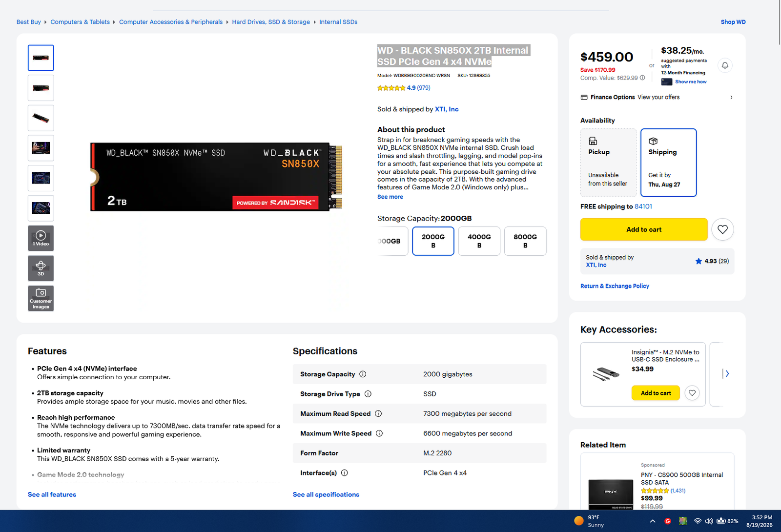Show info for Storage Drive Type
Viewport: 781px width, 532px height.
(x=368, y=394)
